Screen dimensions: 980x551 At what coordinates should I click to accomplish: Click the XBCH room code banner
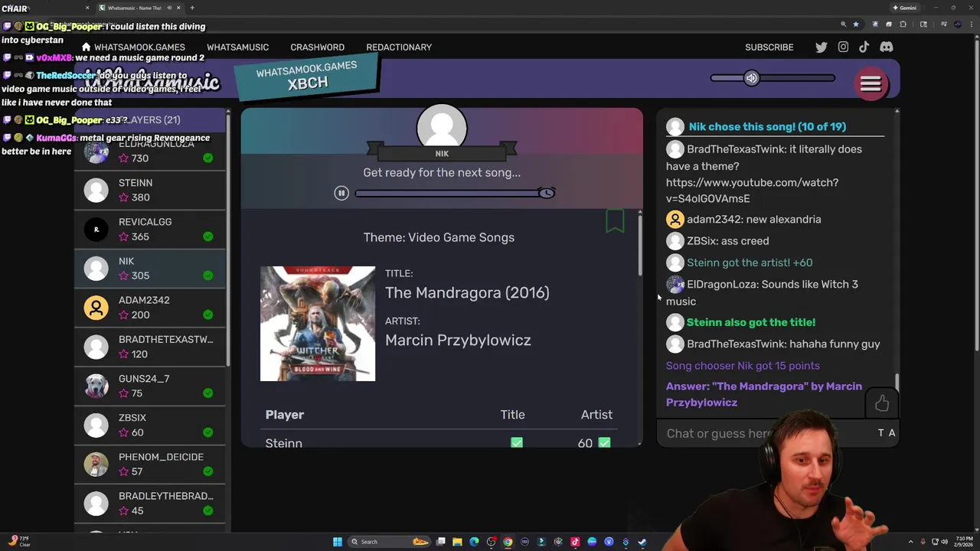pyautogui.click(x=306, y=77)
